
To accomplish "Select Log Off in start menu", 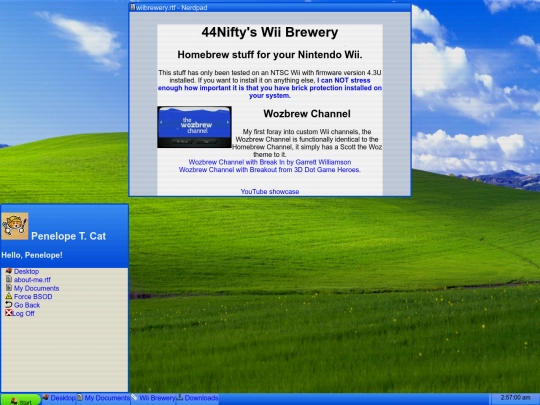I will click(x=23, y=313).
